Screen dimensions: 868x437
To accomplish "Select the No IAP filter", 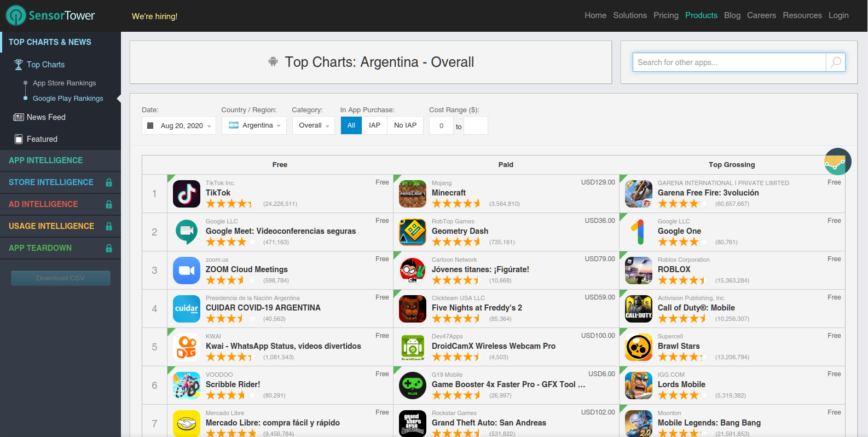I will tap(405, 125).
